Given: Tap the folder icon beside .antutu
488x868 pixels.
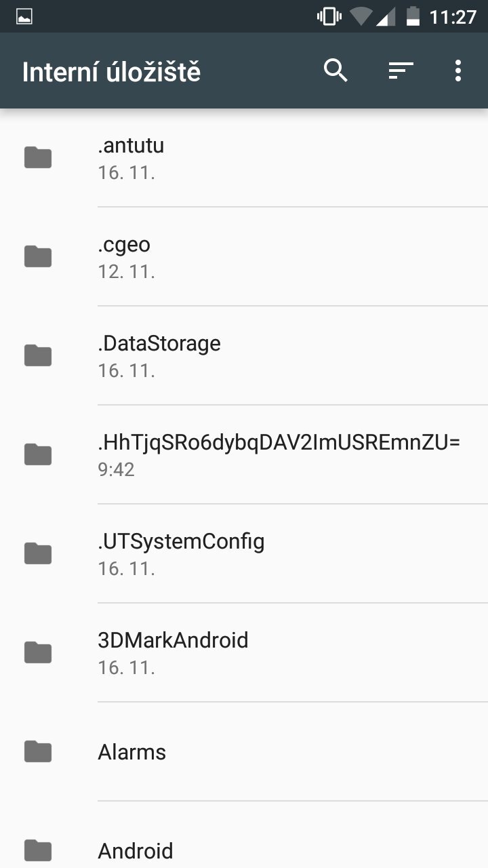Looking at the screenshot, I should 38,157.
